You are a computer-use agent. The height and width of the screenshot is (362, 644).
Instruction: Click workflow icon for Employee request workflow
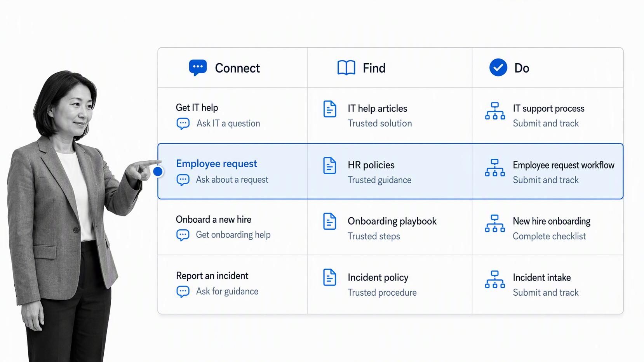click(x=495, y=168)
